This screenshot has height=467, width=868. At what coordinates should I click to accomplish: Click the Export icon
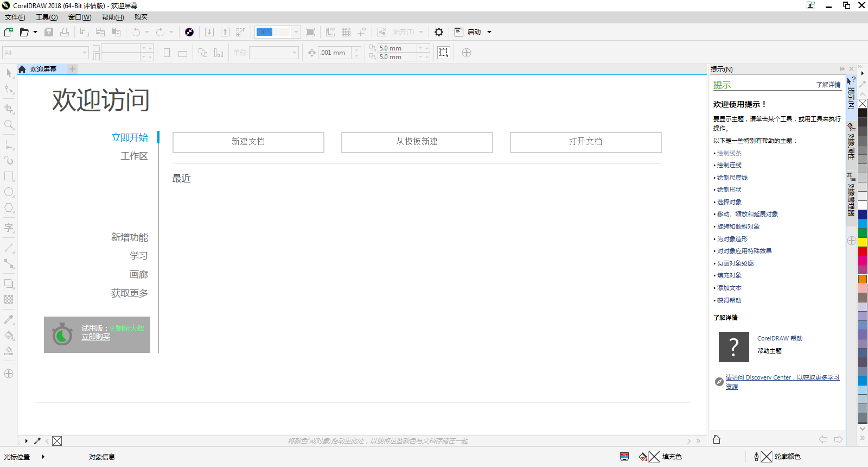tap(225, 32)
